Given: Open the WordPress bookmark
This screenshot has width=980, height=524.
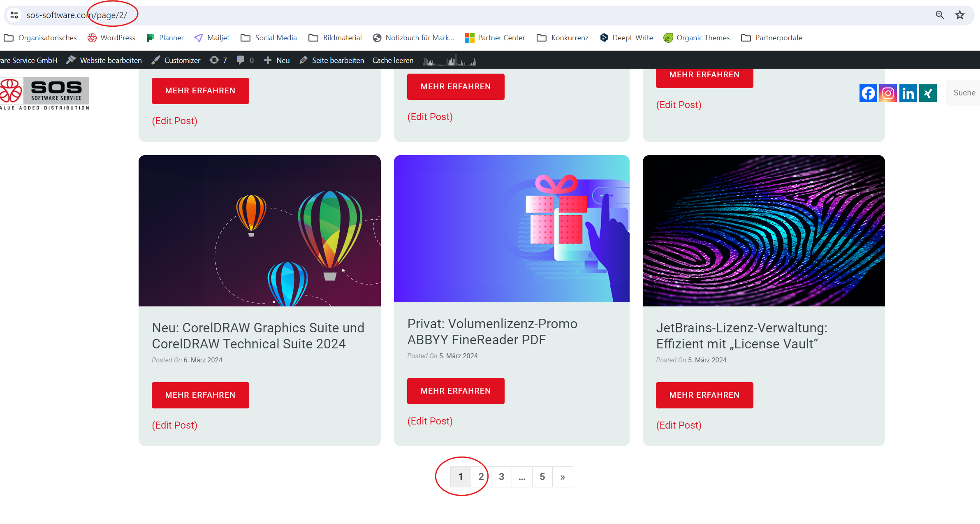Looking at the screenshot, I should 111,38.
